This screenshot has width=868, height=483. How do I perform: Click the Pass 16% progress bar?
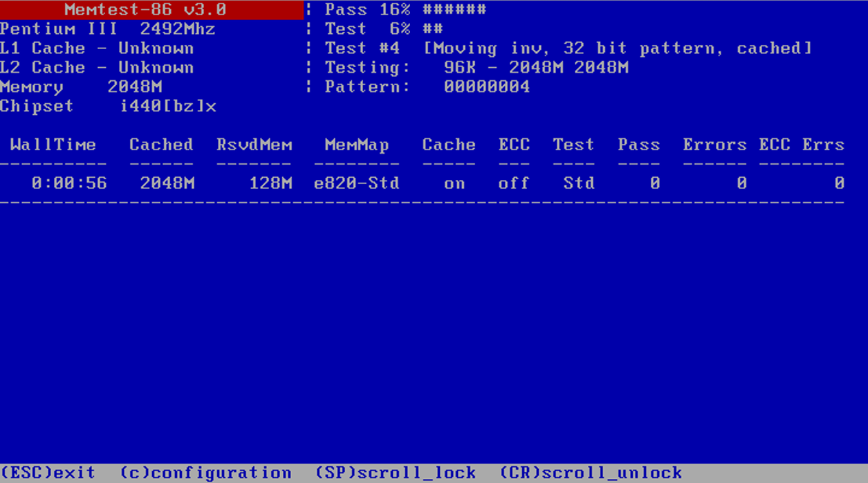click(x=454, y=10)
